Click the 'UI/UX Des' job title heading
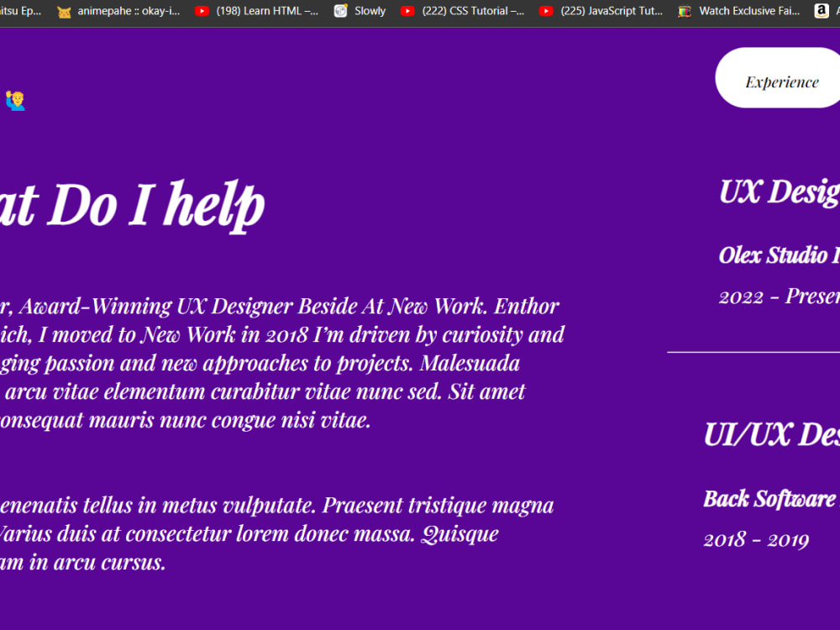This screenshot has width=840, height=630. [772, 434]
